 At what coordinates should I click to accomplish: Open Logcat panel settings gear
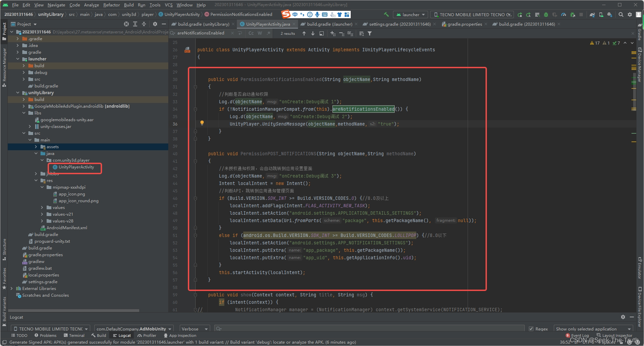coord(623,317)
